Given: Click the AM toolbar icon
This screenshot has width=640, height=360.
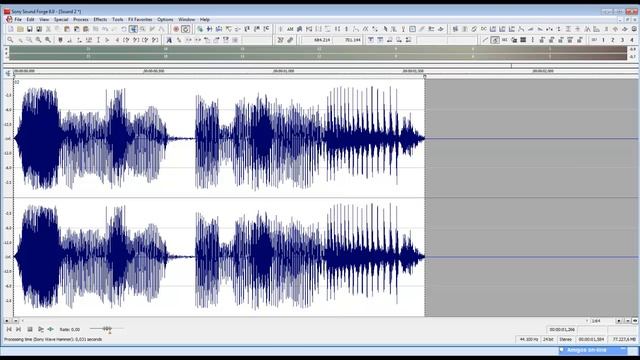Looking at the screenshot, I should tap(290, 29).
